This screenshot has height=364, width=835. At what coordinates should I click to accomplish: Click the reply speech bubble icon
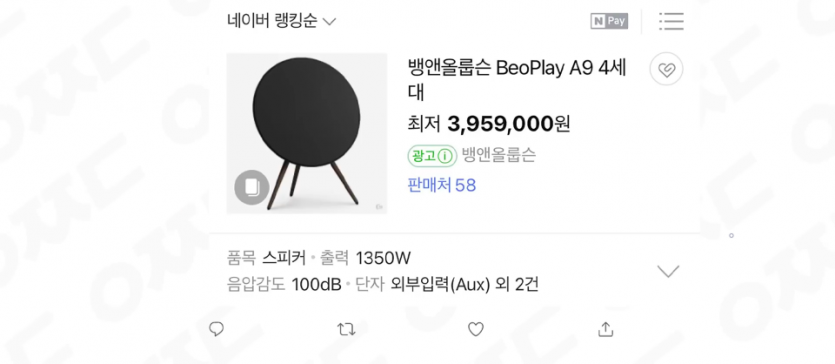(216, 329)
